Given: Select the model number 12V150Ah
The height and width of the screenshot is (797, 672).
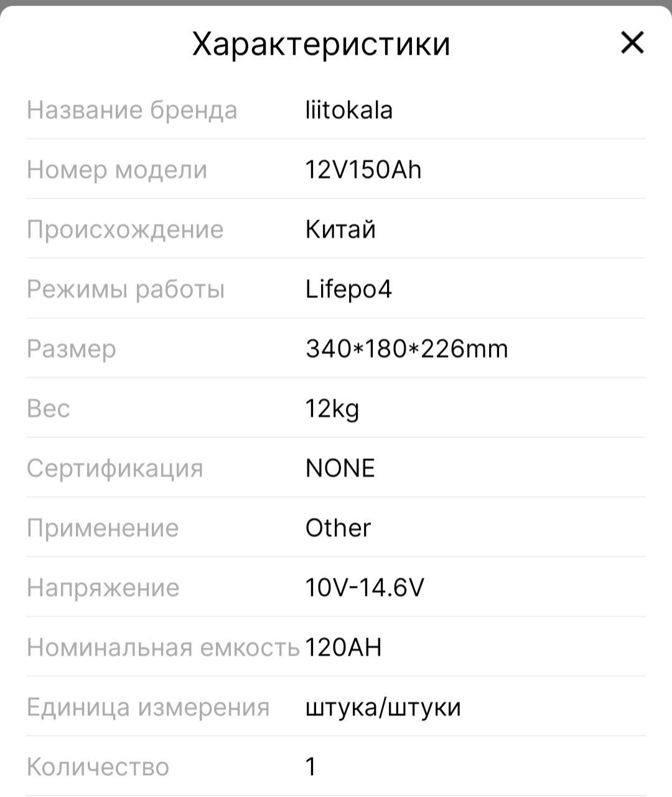Looking at the screenshot, I should [x=363, y=169].
